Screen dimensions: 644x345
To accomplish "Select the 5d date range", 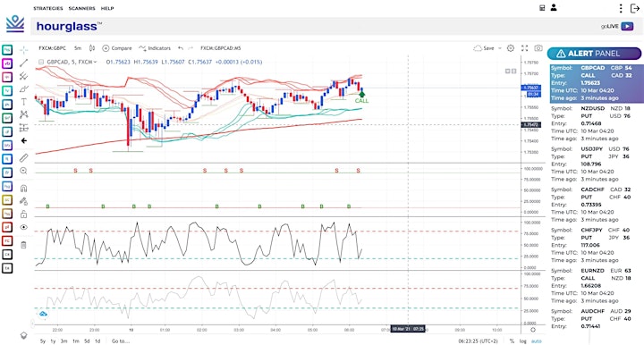I will pos(87,341).
